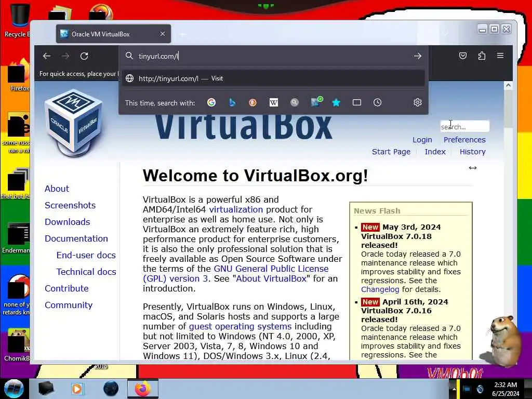Image resolution: width=532 pixels, height=399 pixels.
Task: Search this time with Wikipedia
Action: coord(273,102)
